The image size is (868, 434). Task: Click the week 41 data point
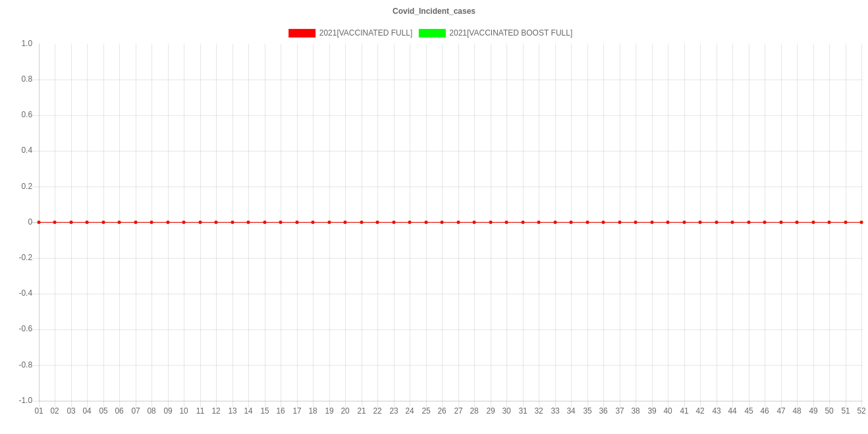click(x=684, y=222)
